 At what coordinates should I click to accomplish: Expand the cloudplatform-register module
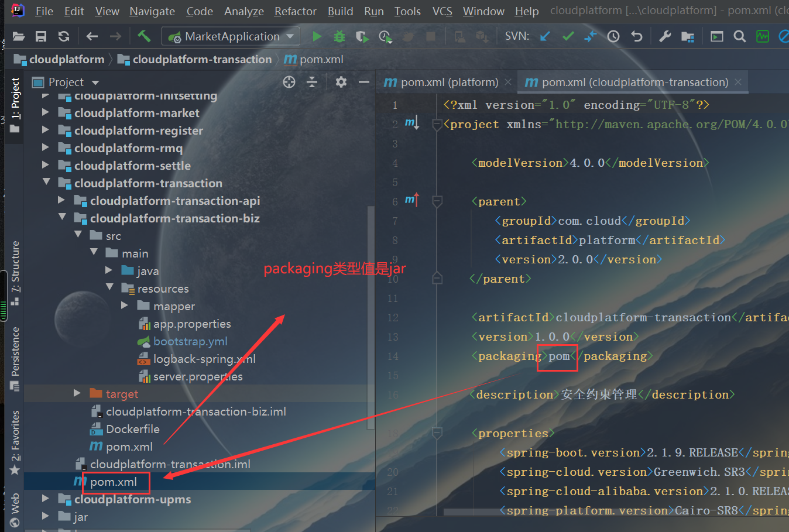[46, 130]
